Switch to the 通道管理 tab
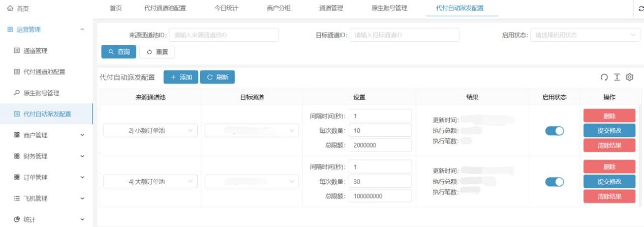This screenshot has height=227, width=644. [331, 8]
